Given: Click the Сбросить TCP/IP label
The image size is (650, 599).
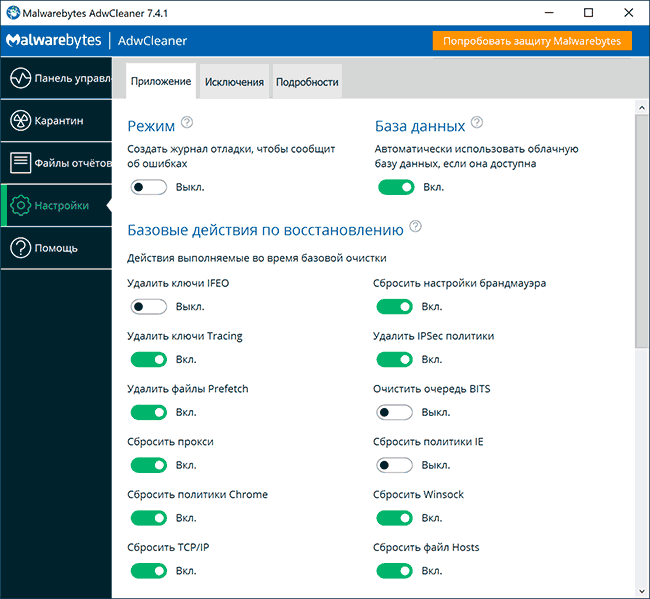Looking at the screenshot, I should pos(168,547).
